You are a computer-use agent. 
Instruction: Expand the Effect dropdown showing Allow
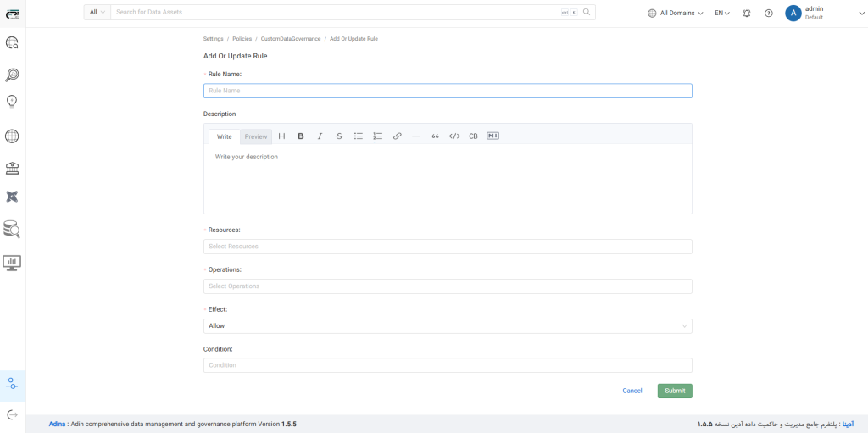pos(448,326)
